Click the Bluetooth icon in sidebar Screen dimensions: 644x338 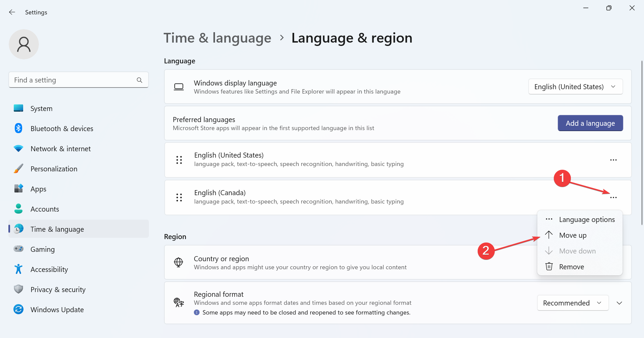click(x=18, y=128)
